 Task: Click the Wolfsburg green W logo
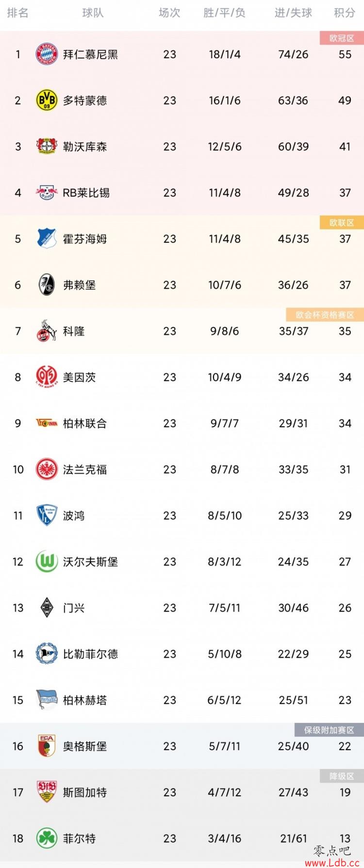tap(47, 562)
